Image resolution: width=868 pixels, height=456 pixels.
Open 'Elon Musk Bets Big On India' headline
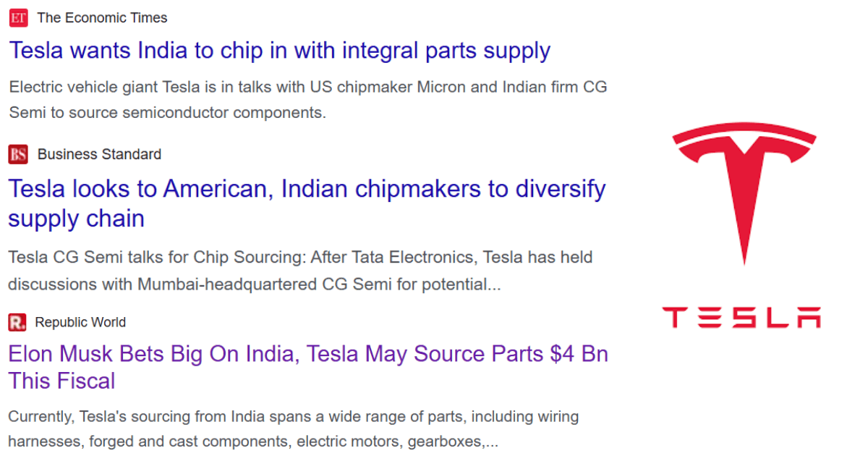(x=308, y=367)
